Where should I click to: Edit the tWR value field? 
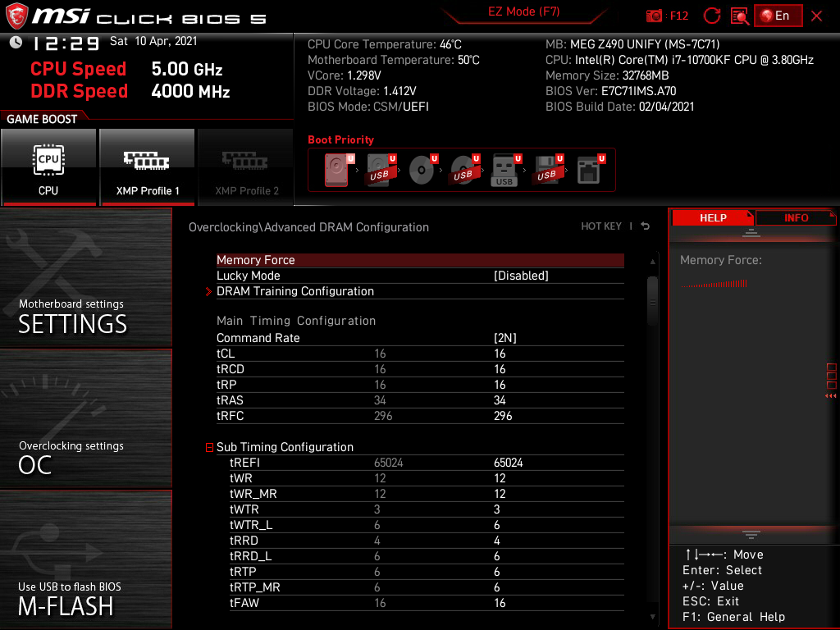(x=500, y=478)
